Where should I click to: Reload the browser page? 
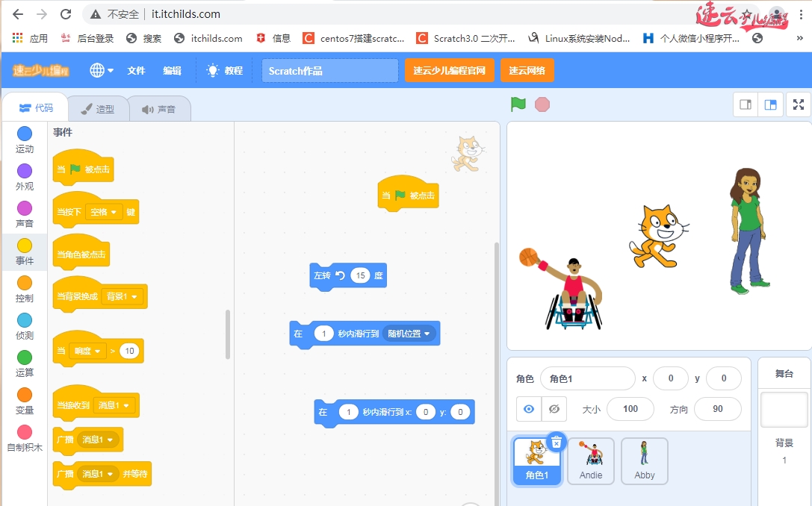[66, 14]
